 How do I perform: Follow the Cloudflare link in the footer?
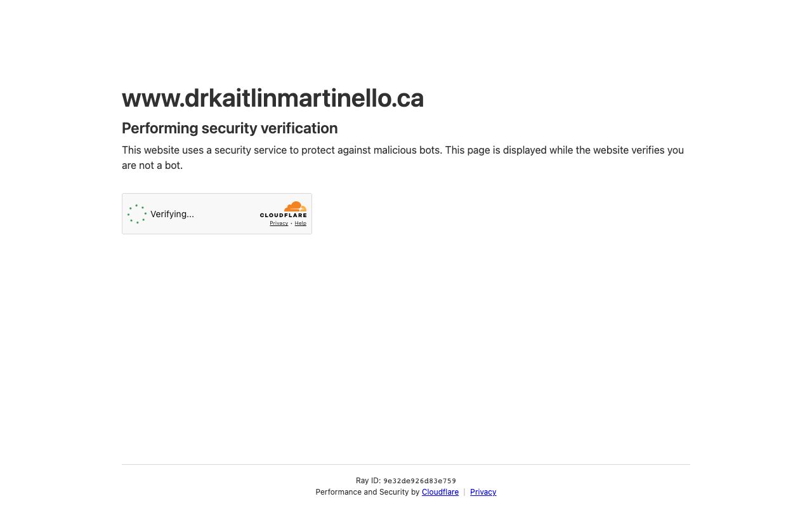click(x=440, y=492)
